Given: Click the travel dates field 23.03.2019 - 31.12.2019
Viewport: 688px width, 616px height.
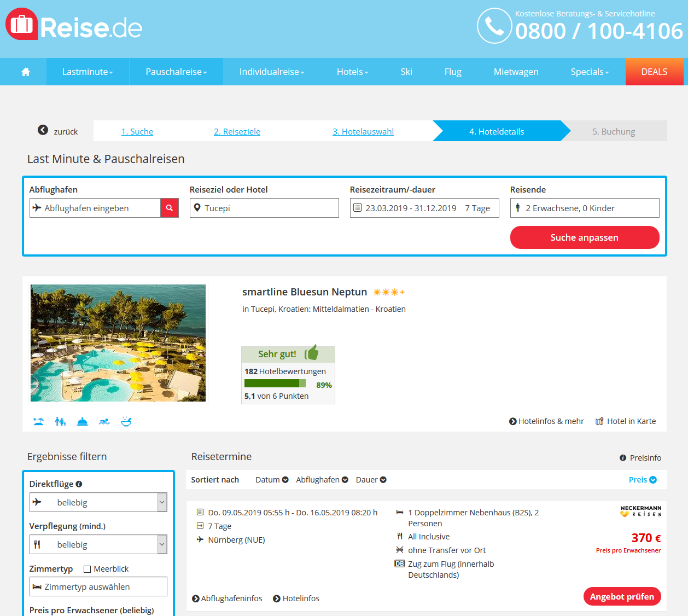Looking at the screenshot, I should pyautogui.click(x=424, y=208).
